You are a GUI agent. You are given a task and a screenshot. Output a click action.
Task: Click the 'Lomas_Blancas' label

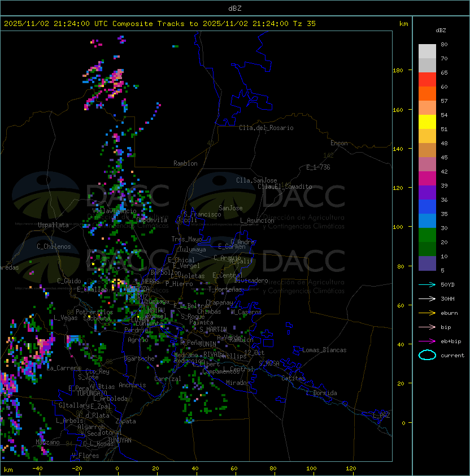click(x=324, y=350)
